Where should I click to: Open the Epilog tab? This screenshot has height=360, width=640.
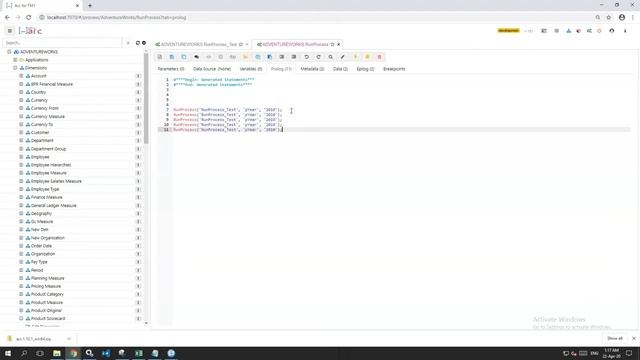365,69
